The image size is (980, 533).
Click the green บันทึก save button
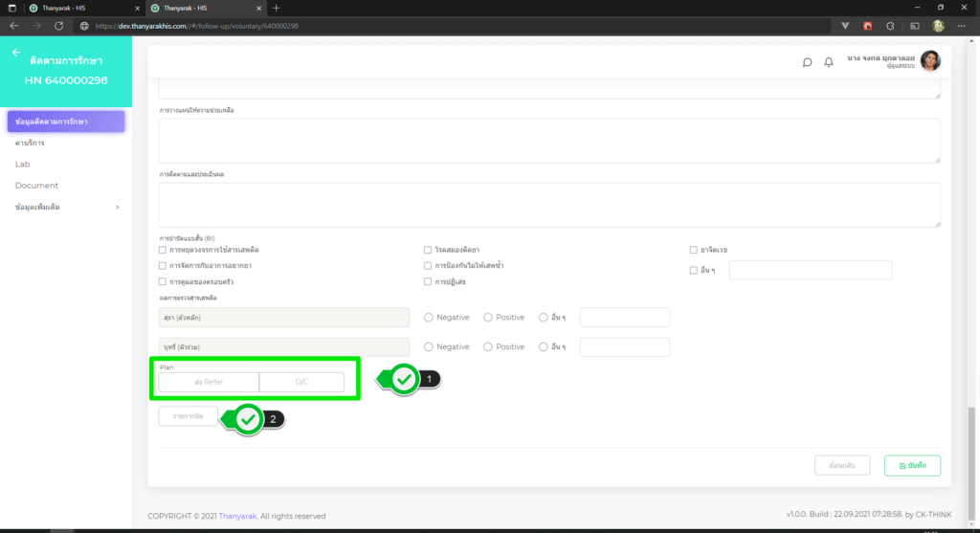[x=912, y=465]
